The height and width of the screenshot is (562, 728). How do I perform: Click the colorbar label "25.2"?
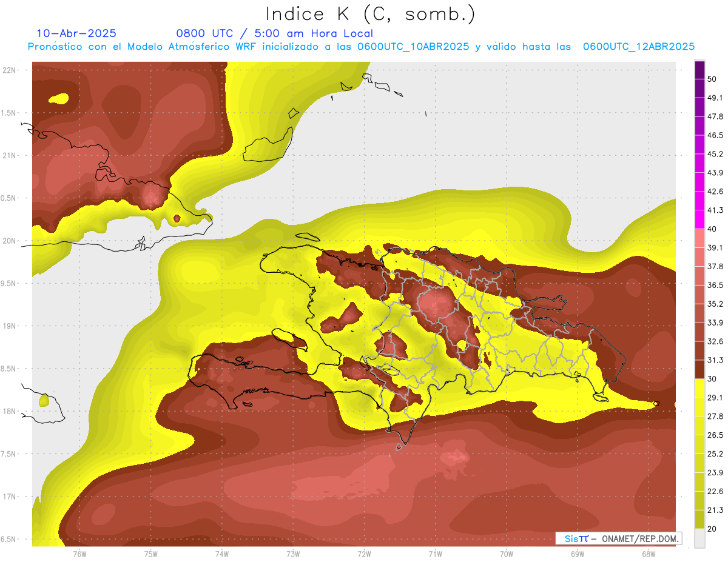[x=715, y=454]
